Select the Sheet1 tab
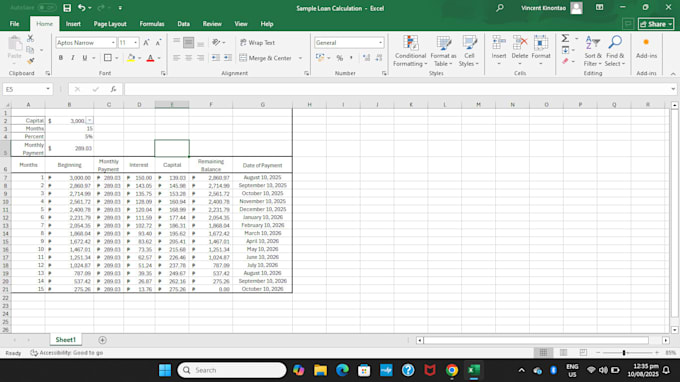Image resolution: width=680 pixels, height=382 pixels. click(65, 340)
